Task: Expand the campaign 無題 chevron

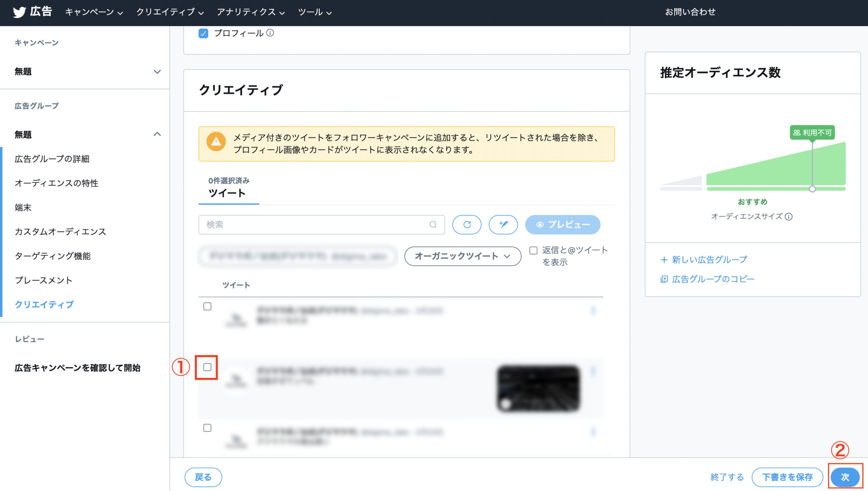Action: tap(157, 72)
